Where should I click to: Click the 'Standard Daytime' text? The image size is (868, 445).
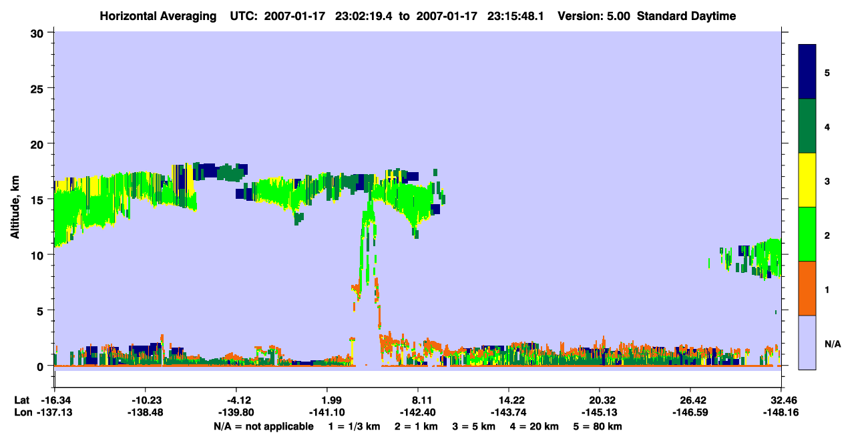point(686,16)
